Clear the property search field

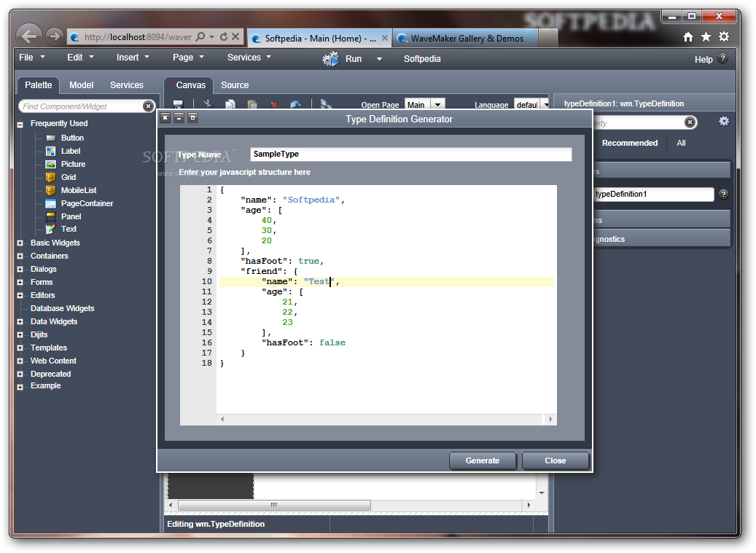[690, 122]
